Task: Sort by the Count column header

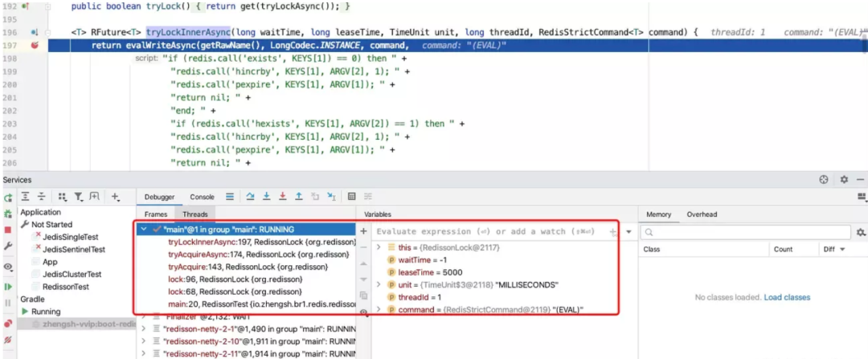Action: 783,250
